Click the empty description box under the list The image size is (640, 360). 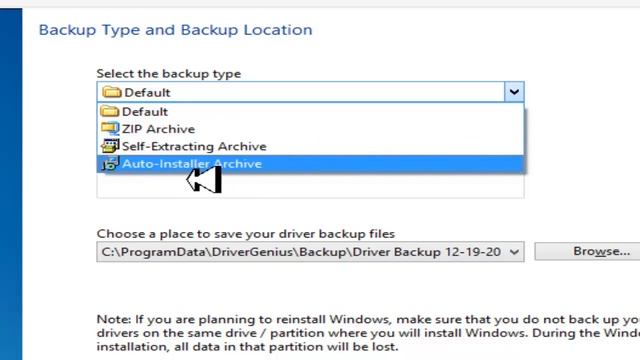pyautogui.click(x=310, y=186)
